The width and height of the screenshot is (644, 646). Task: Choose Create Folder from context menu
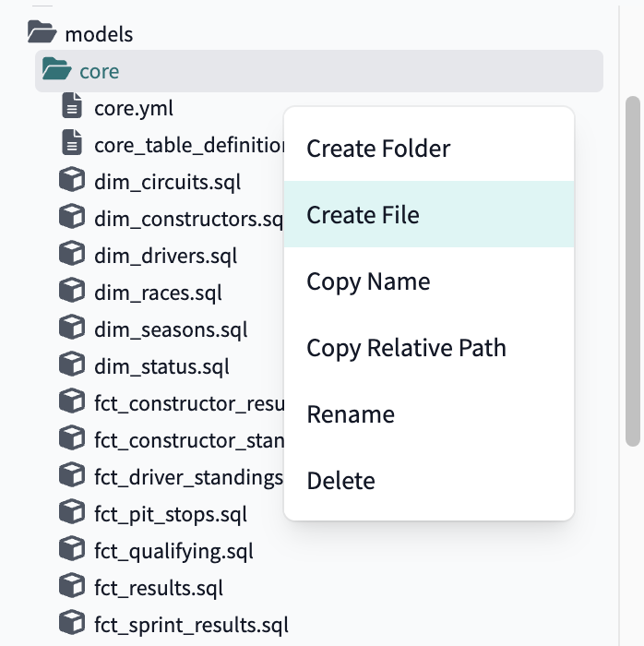click(x=429, y=149)
